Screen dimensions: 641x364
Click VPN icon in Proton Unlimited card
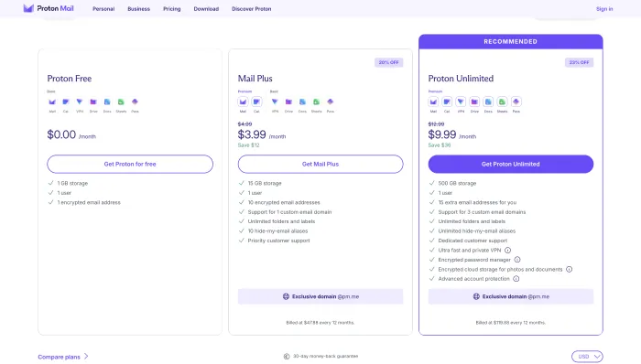tap(461, 102)
